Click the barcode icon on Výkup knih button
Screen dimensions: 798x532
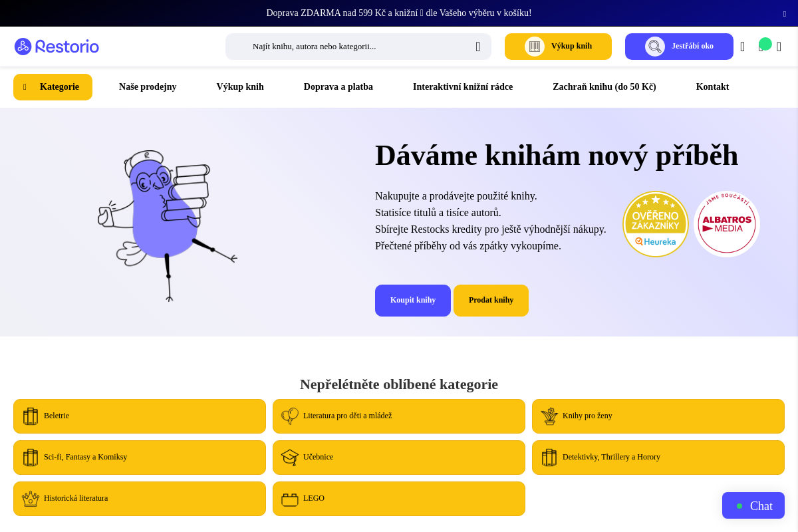(x=534, y=47)
